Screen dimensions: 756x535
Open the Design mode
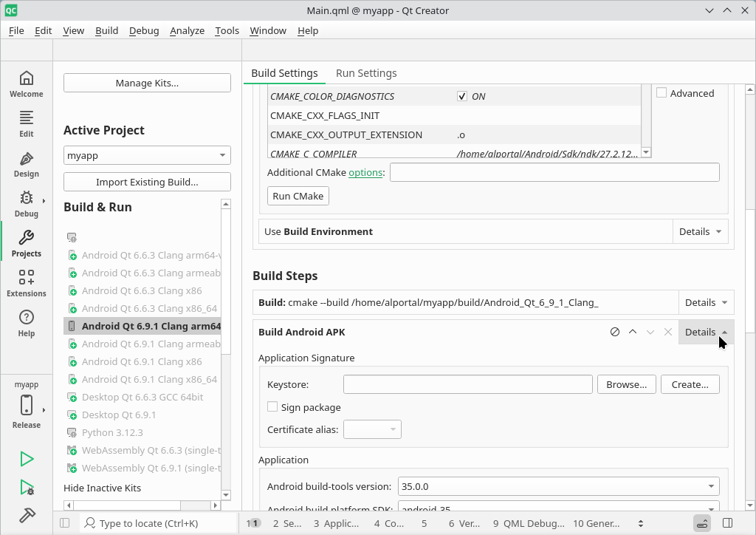[27, 164]
